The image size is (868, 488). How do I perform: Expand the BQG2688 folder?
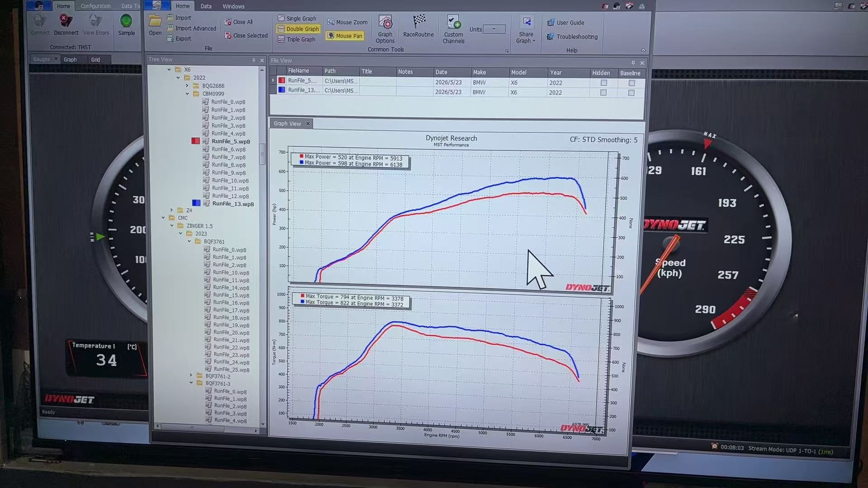[187, 85]
